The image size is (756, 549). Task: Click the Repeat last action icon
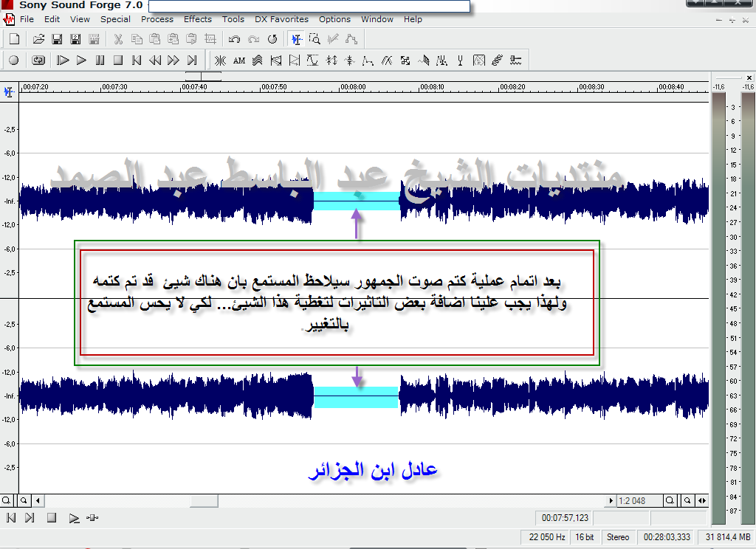[x=272, y=39]
